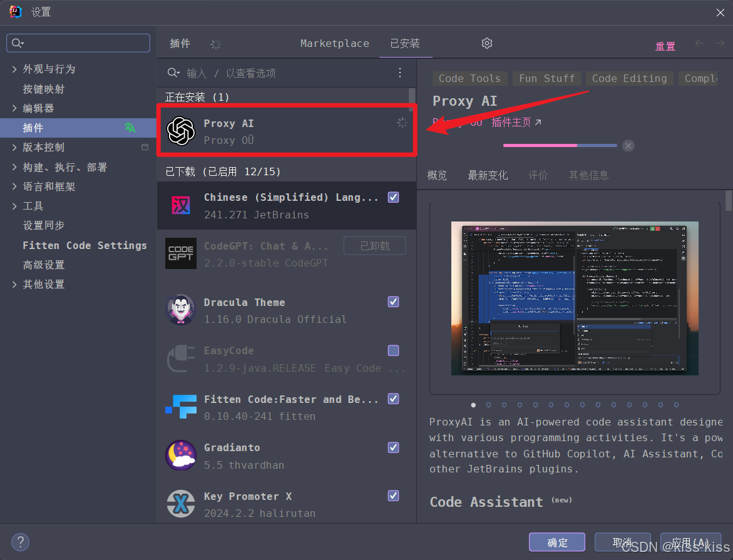Expand the 外观与行为 settings node
The width and height of the screenshot is (733, 560).
[x=14, y=69]
